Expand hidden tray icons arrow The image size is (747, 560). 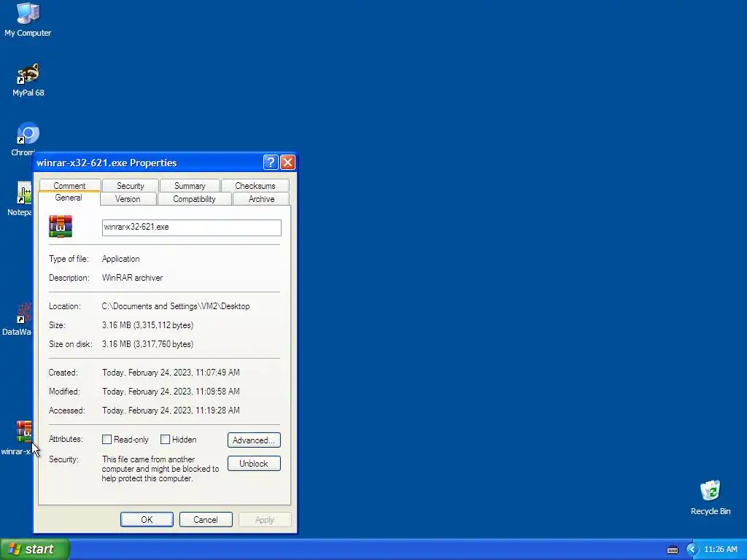692,550
